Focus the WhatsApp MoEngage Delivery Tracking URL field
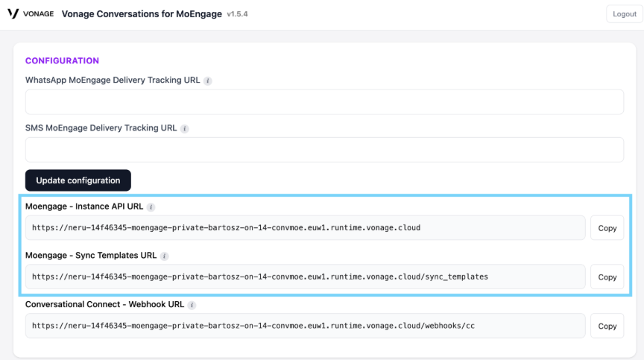The image size is (644, 360). pyautogui.click(x=324, y=102)
